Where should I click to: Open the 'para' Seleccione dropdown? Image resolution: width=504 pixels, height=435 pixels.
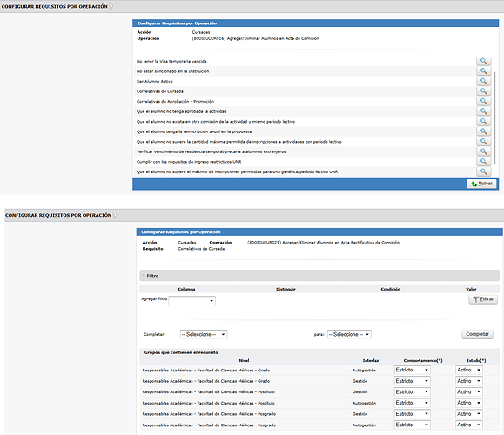(x=349, y=334)
